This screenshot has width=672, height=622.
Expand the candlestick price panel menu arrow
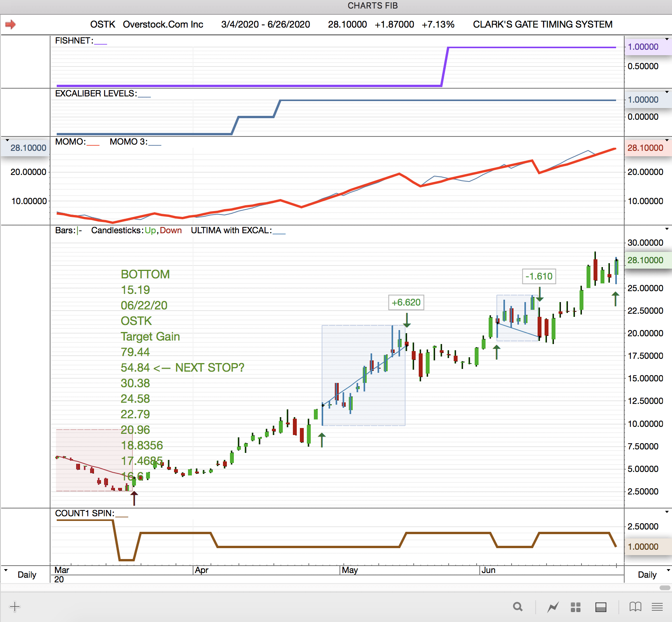tap(667, 229)
